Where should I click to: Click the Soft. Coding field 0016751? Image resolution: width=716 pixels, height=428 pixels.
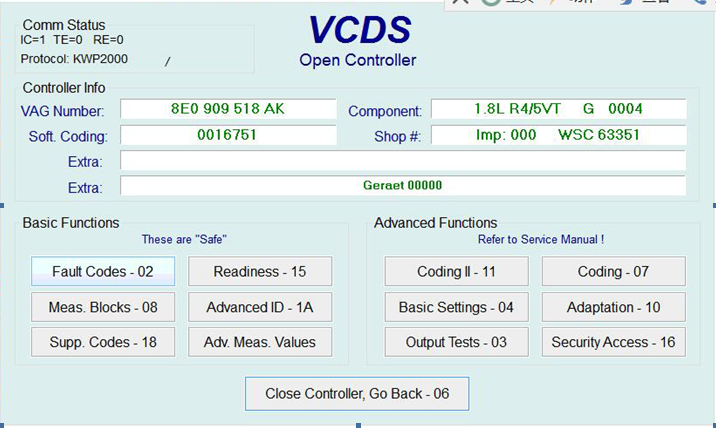tap(228, 135)
